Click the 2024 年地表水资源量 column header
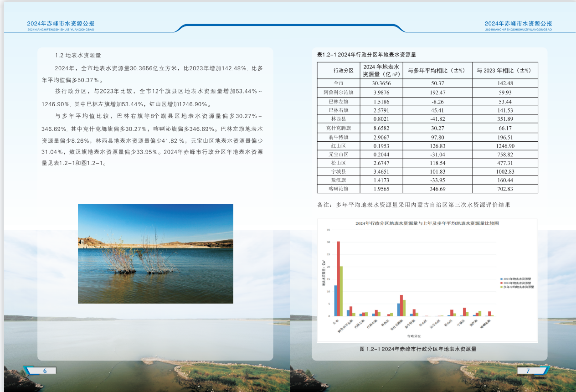576x392 pixels. 381,71
